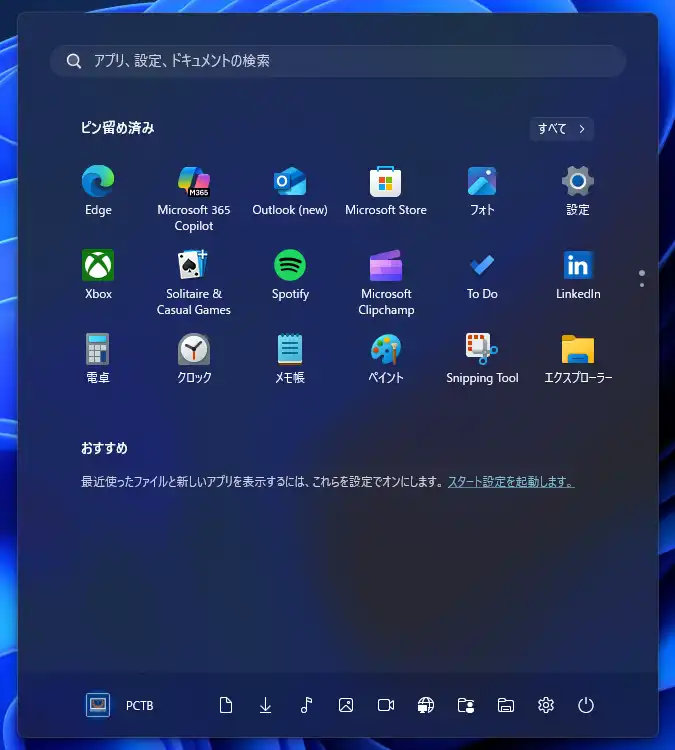Viewport: 675px width, 750px height.
Task: Open the 電卓 calculator app
Action: (98, 359)
